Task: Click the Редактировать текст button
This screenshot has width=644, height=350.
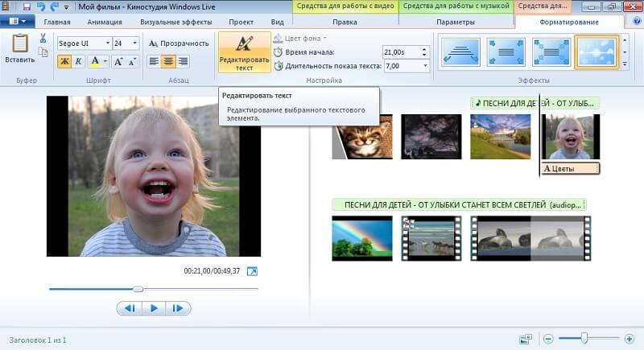Action: 244,52
